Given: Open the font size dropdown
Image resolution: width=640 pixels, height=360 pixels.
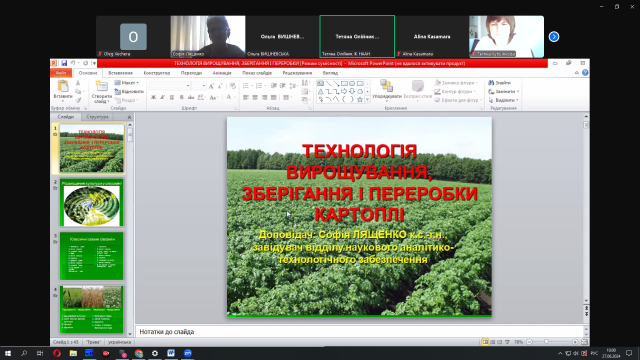Looking at the screenshot, I should [x=204, y=86].
